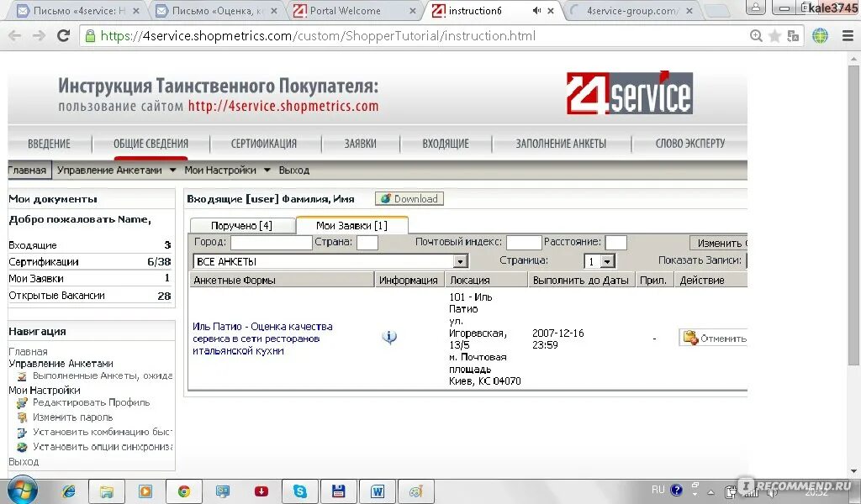Image resolution: width=861 pixels, height=504 pixels.
Task: Click the 4service logo
Action: [629, 92]
